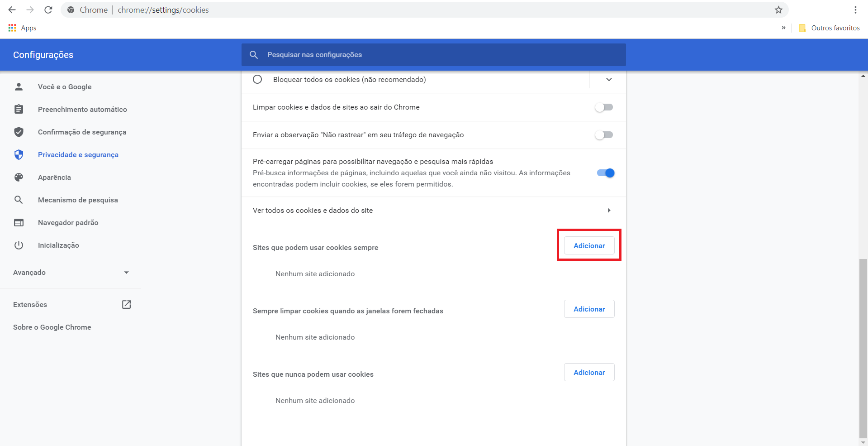The height and width of the screenshot is (446, 868).
Task: Click Adicionar for sites always allowed cookies
Action: 589,246
